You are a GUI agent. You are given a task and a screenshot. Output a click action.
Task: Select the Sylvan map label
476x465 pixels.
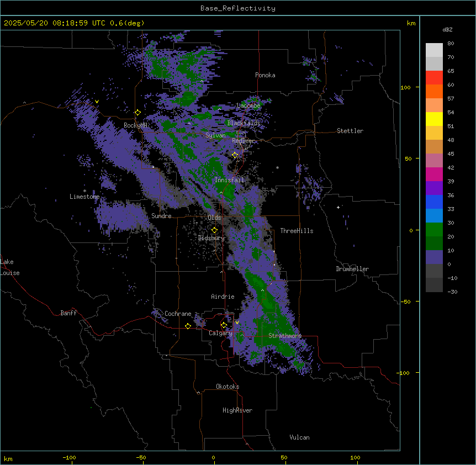tap(215, 135)
